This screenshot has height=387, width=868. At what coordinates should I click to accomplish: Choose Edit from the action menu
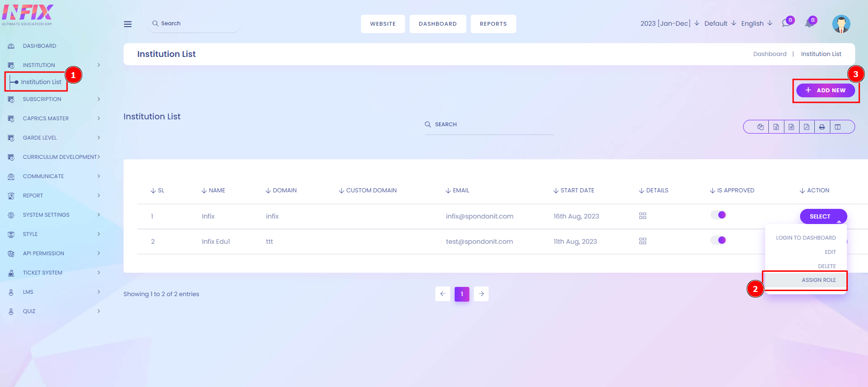click(830, 252)
